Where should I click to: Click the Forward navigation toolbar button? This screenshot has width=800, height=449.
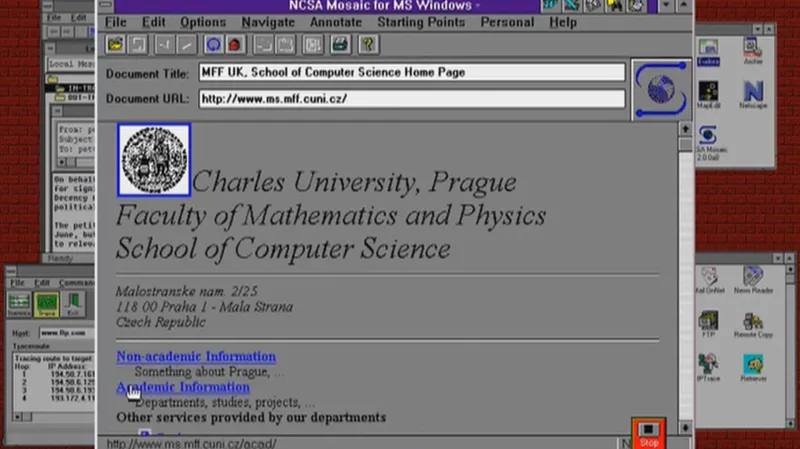click(186, 45)
